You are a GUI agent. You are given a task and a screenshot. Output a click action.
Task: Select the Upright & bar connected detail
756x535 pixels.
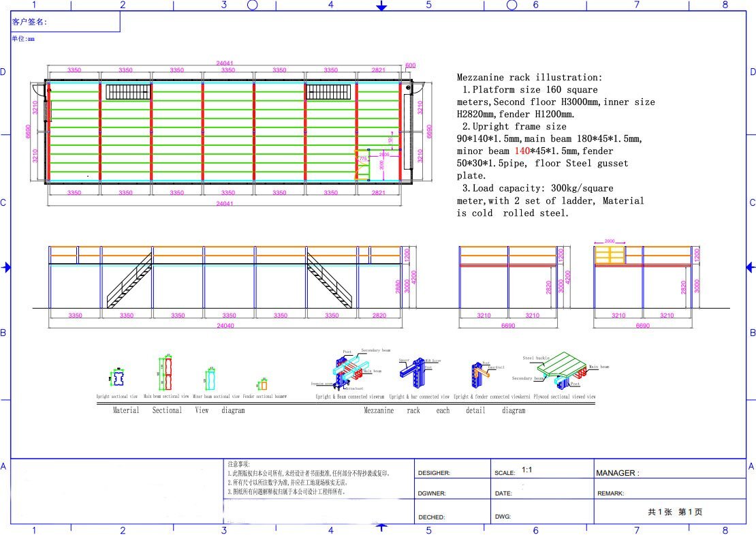tap(418, 373)
